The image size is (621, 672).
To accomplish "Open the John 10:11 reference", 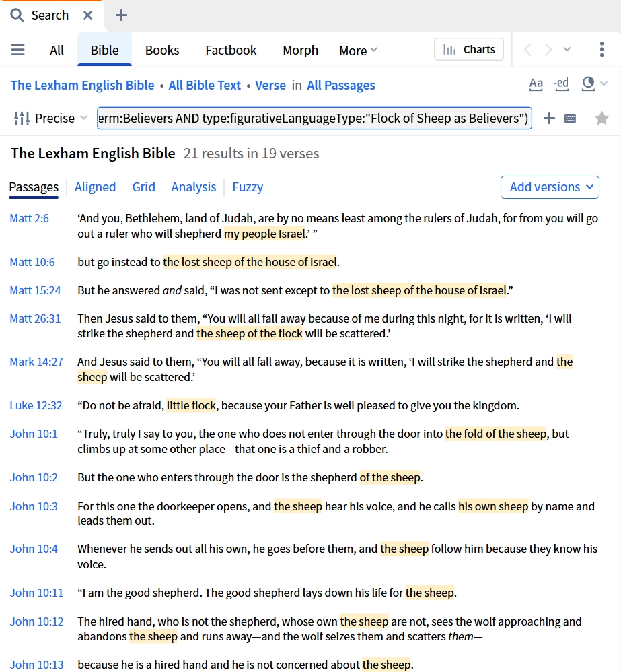I will coord(36,593).
